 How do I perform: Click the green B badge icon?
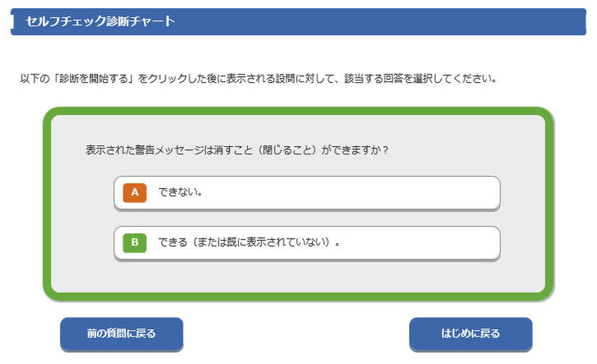coord(135,242)
